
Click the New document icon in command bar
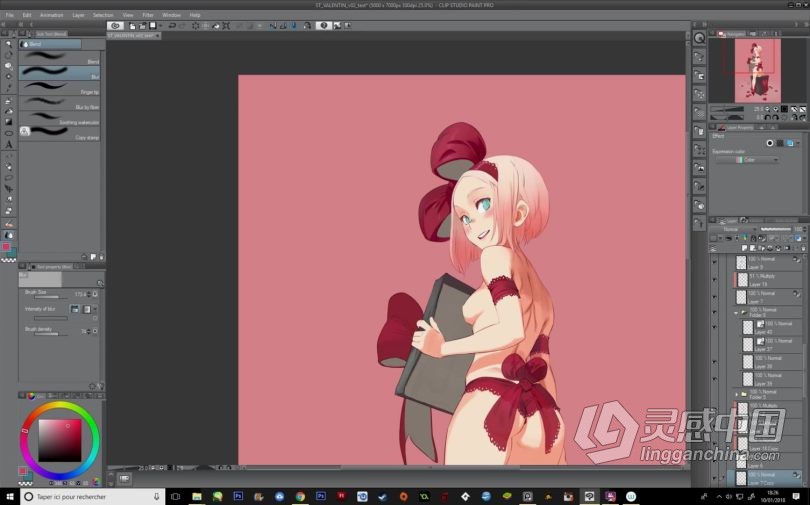tap(132, 26)
